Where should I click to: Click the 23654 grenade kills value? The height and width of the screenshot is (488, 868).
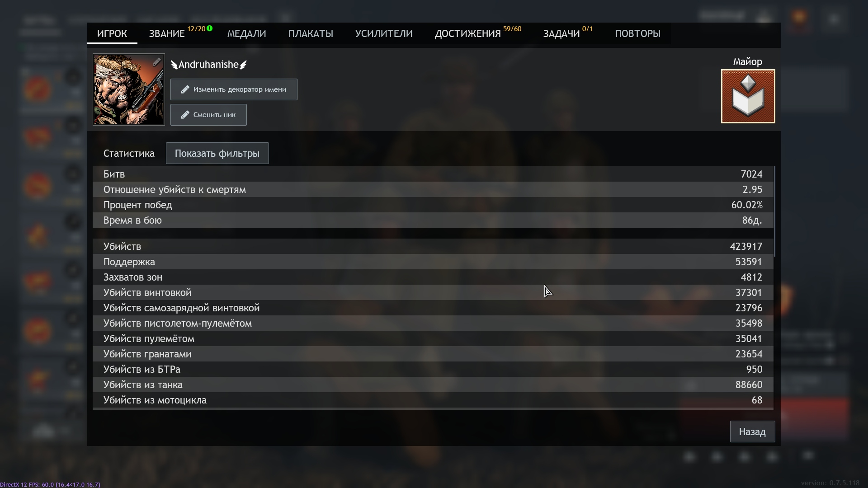tap(749, 354)
